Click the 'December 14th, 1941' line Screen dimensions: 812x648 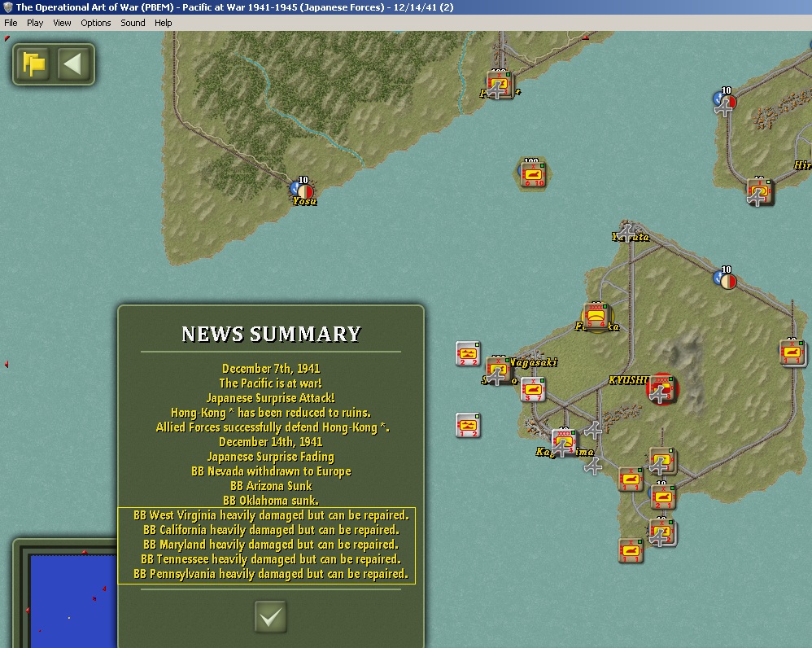[271, 442]
